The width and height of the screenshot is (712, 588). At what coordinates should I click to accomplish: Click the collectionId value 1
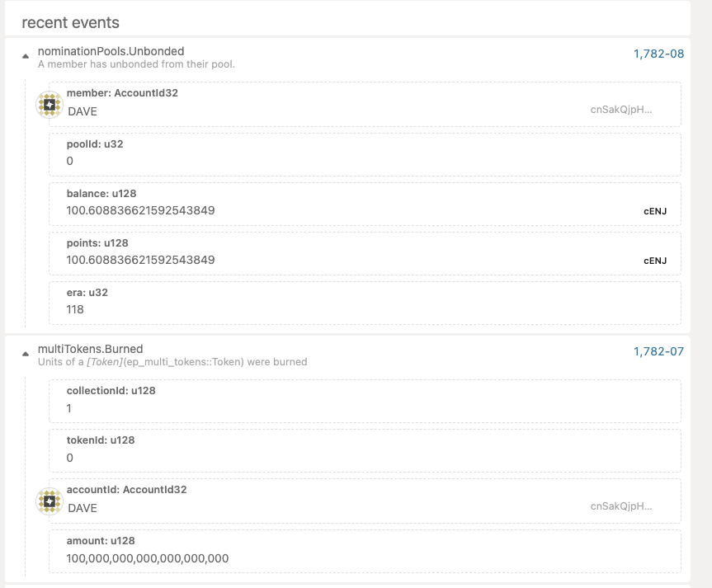point(69,408)
